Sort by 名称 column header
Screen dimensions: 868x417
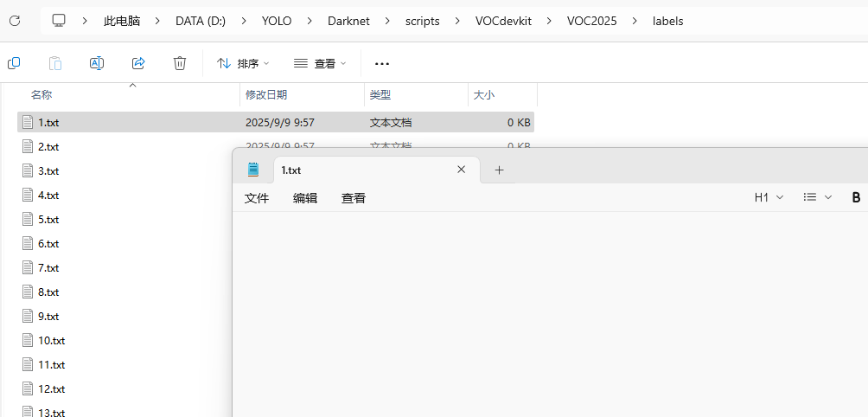coord(41,94)
